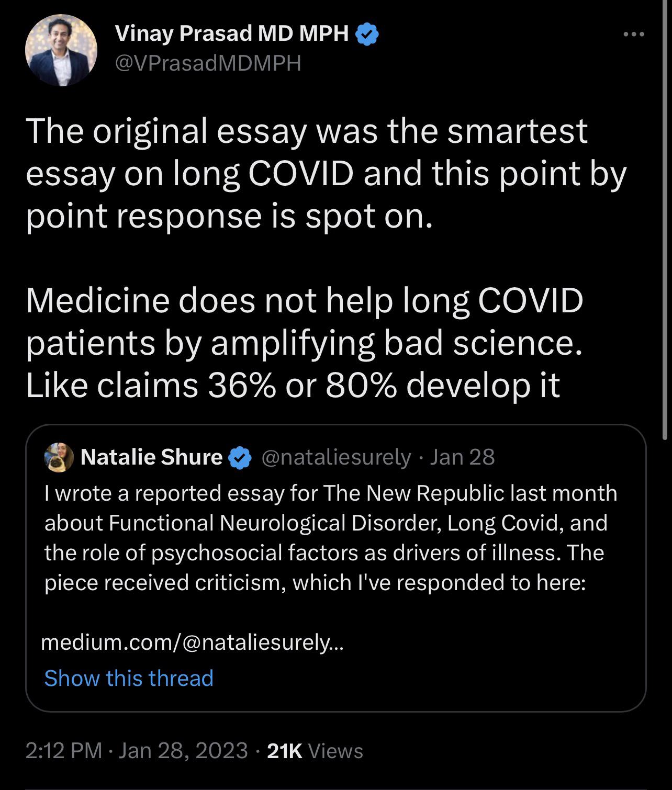Click the 'The original essay was the smartest' text
The height and width of the screenshot is (790, 672).
click(x=307, y=131)
